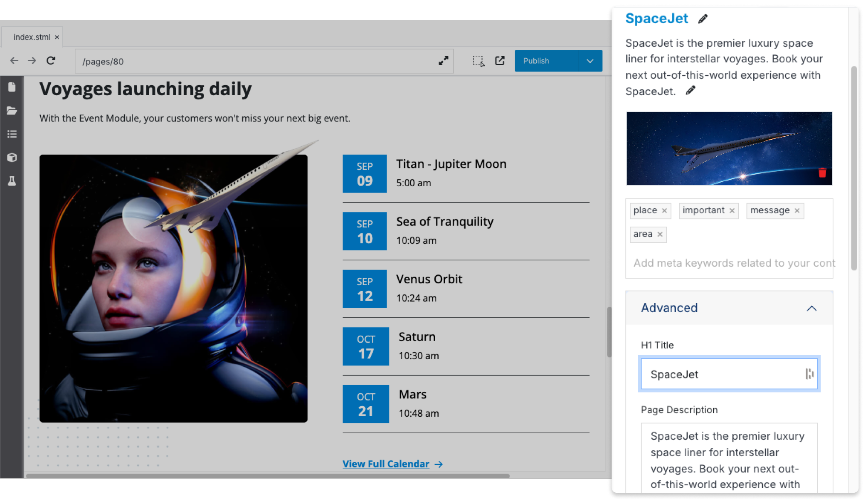Select the Sea of Tranquility event

pos(445,222)
